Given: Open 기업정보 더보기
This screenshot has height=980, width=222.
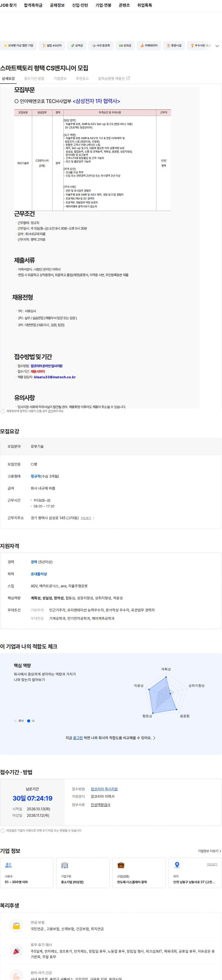Looking at the screenshot, I should coord(209,851).
